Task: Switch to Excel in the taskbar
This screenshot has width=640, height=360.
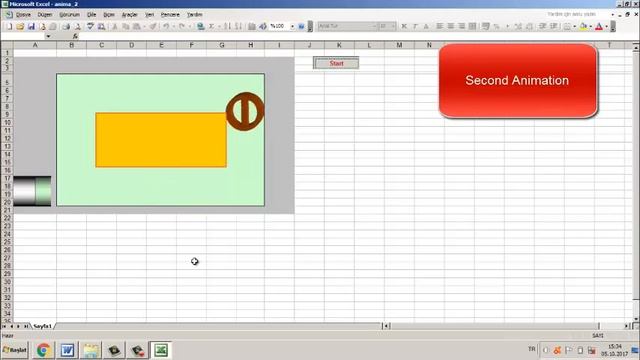Action: tap(161, 350)
